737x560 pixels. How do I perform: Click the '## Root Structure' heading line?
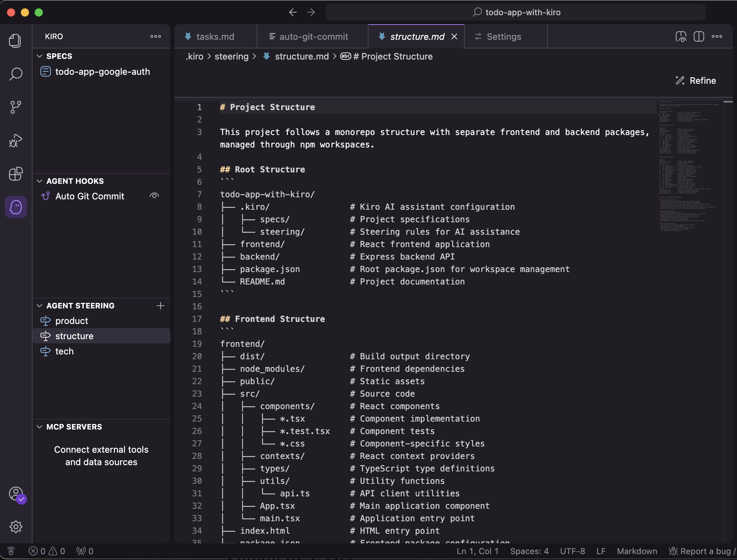(x=262, y=169)
